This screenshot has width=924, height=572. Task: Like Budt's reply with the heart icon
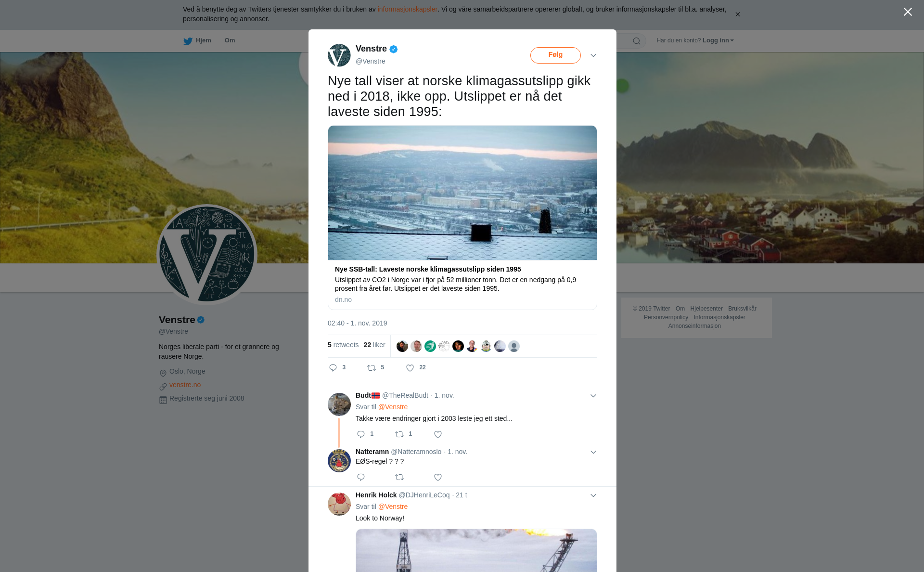click(438, 434)
